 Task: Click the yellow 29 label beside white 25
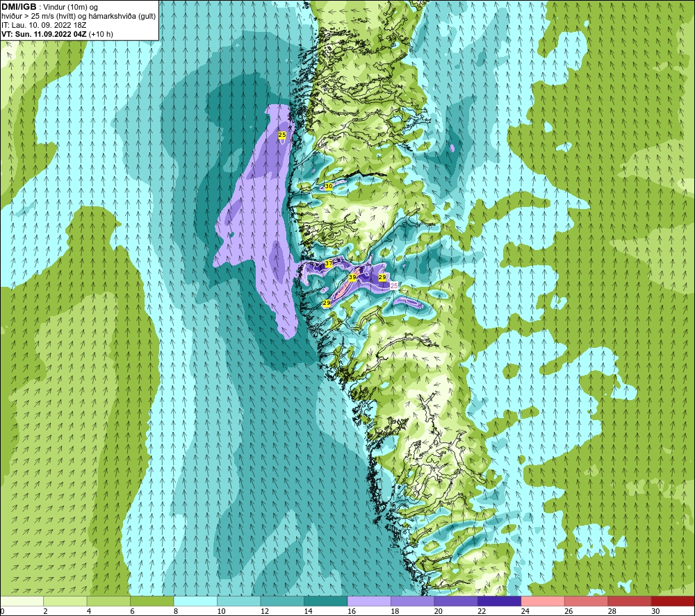click(x=382, y=277)
